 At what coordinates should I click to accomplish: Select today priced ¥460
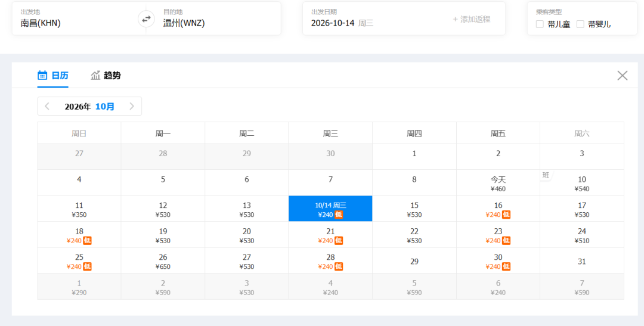click(x=498, y=183)
